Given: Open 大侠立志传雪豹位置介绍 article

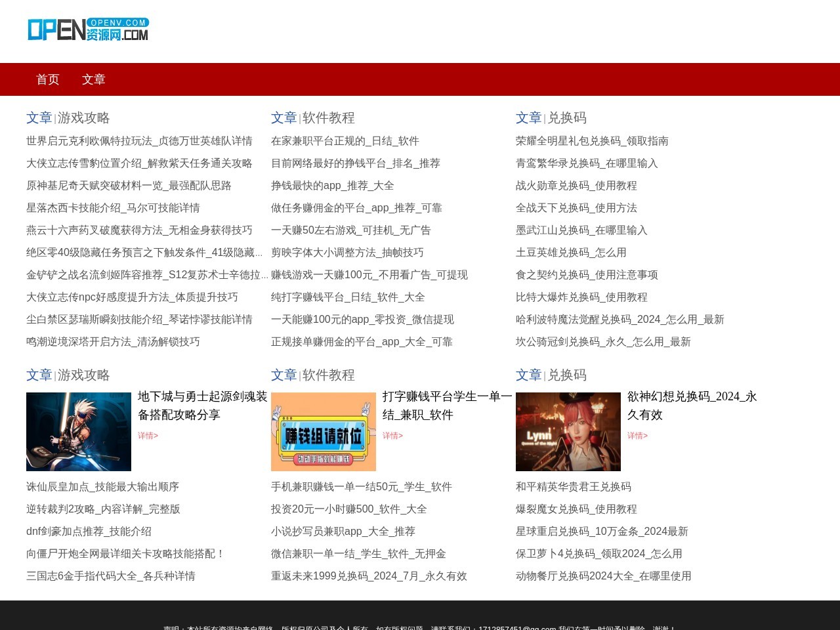Looking at the screenshot, I should (139, 163).
